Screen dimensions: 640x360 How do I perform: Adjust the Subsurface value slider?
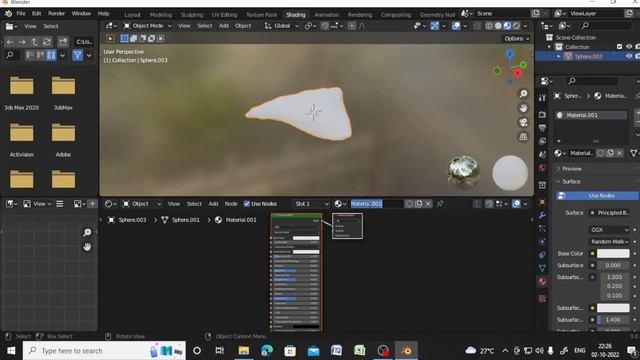pyautogui.click(x=613, y=265)
